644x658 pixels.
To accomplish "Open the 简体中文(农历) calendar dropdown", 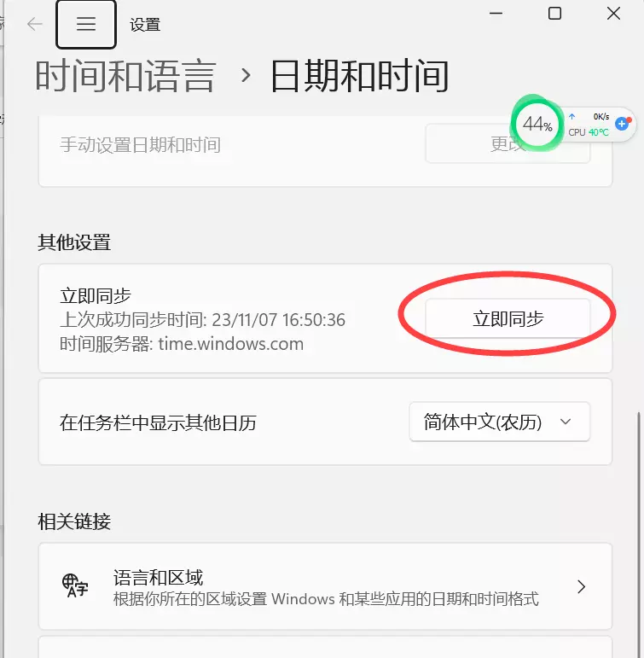I will click(x=500, y=422).
